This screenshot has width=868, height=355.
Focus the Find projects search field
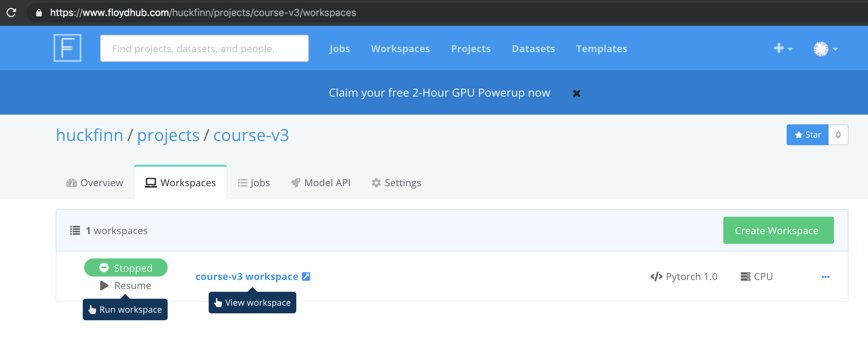point(204,49)
